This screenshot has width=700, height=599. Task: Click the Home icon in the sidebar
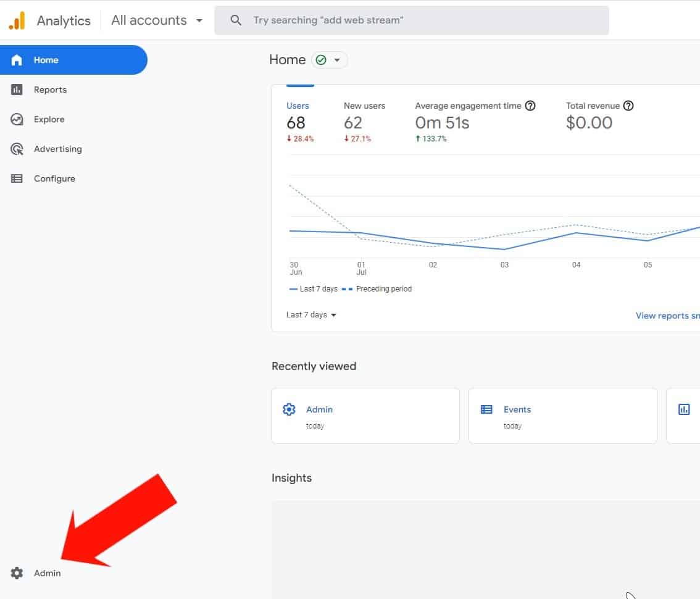[x=17, y=60]
